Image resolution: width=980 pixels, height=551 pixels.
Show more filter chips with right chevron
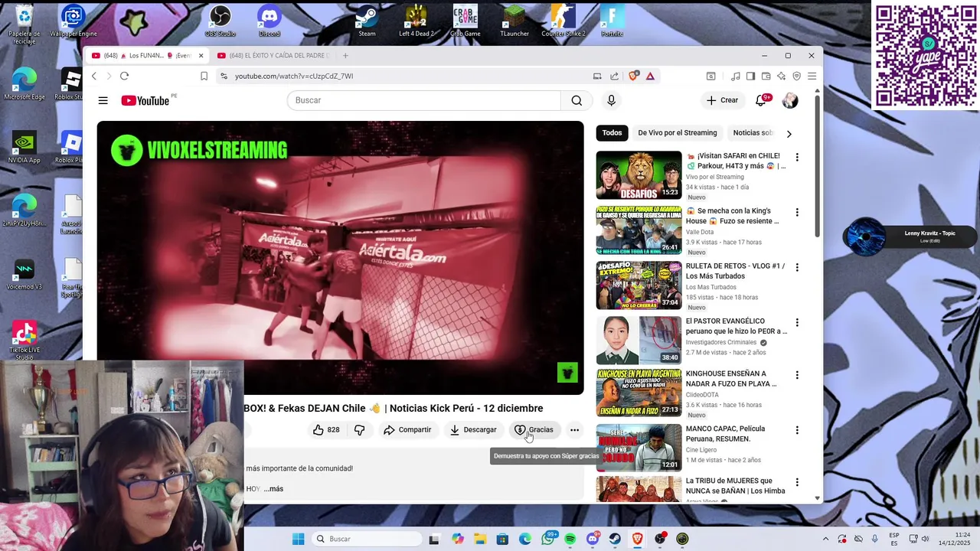789,134
